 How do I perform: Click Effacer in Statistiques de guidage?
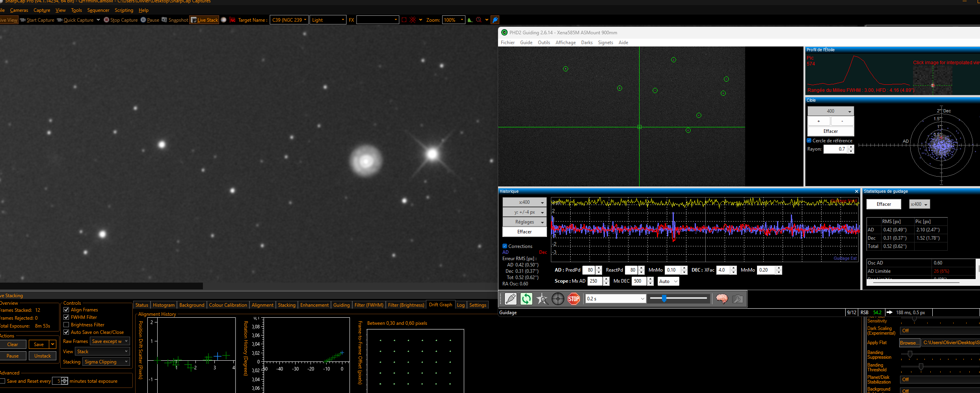tap(884, 204)
